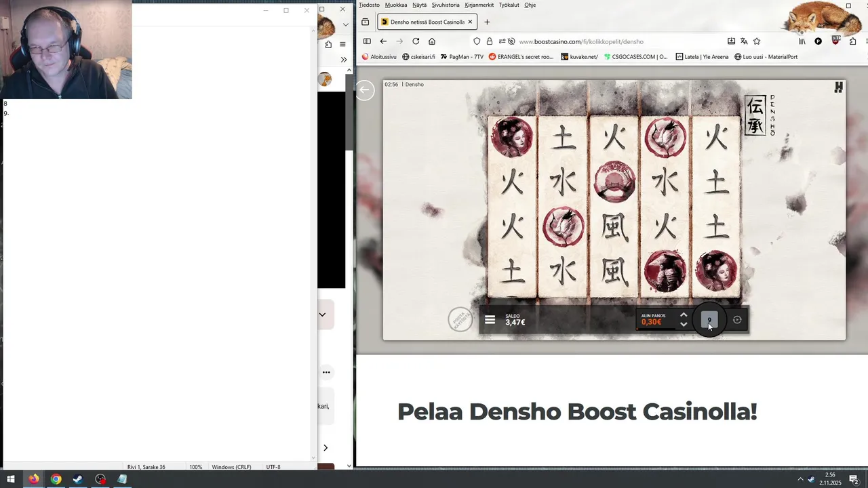Click the boostcasino.com address bar

coord(581,41)
